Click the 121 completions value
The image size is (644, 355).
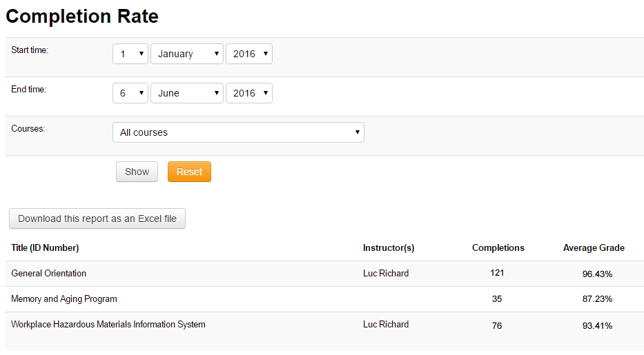point(498,273)
